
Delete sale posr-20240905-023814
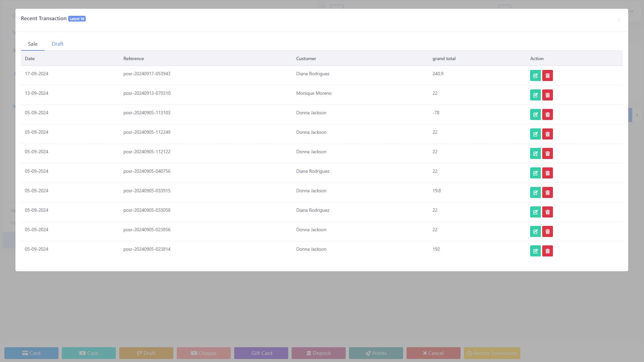(547, 251)
